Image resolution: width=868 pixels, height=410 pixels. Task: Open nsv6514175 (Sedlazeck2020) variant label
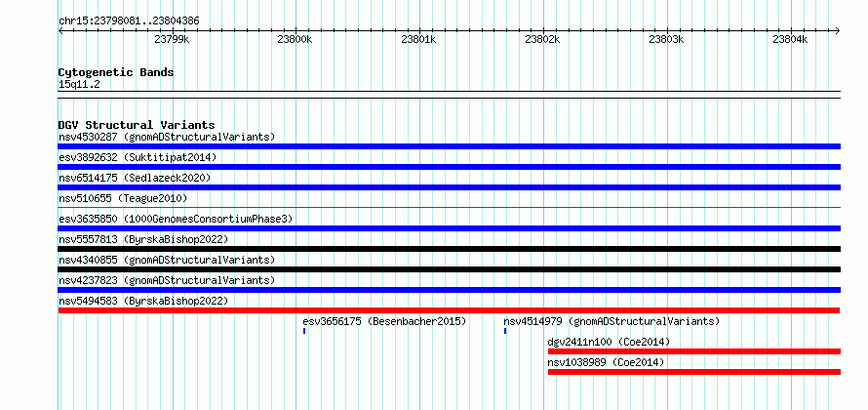(x=135, y=178)
